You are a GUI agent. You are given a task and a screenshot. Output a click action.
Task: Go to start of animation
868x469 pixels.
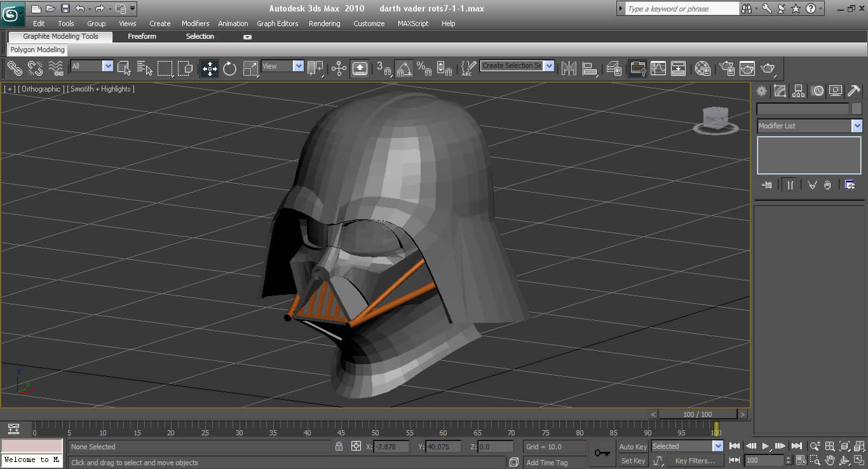[x=735, y=446]
